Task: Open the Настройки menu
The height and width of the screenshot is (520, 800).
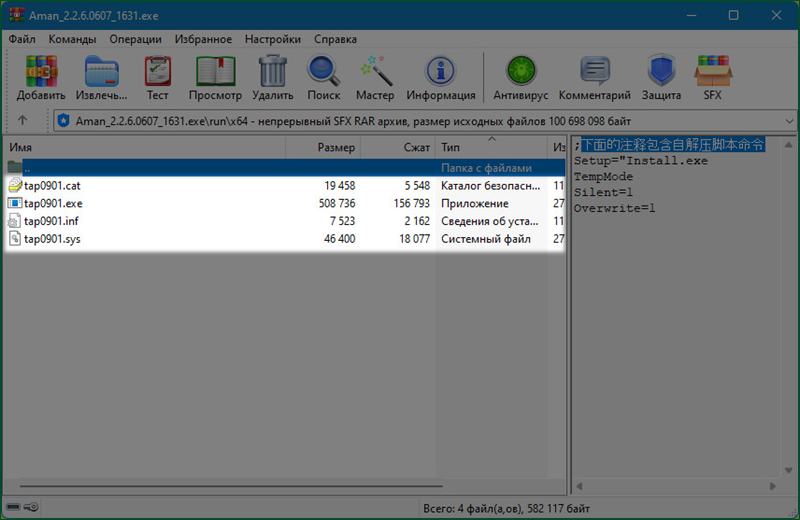Action: (272, 39)
